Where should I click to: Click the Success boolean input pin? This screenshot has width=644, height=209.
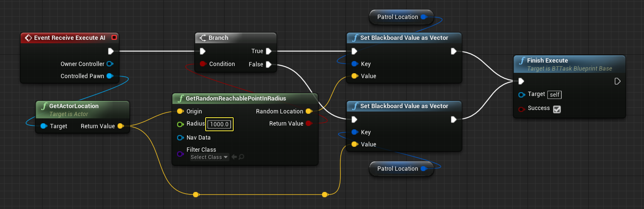[x=522, y=109]
